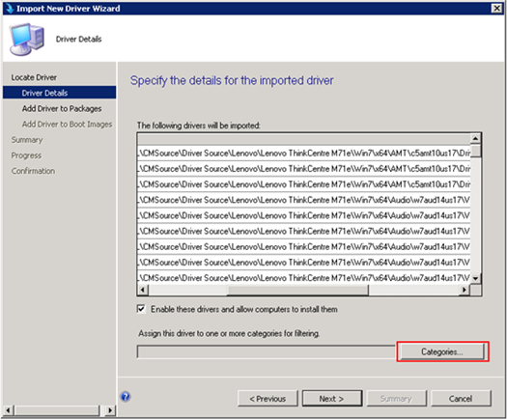Click the driver list scroll left arrow
Viewport: 507px width, 420px height.
tap(143, 290)
